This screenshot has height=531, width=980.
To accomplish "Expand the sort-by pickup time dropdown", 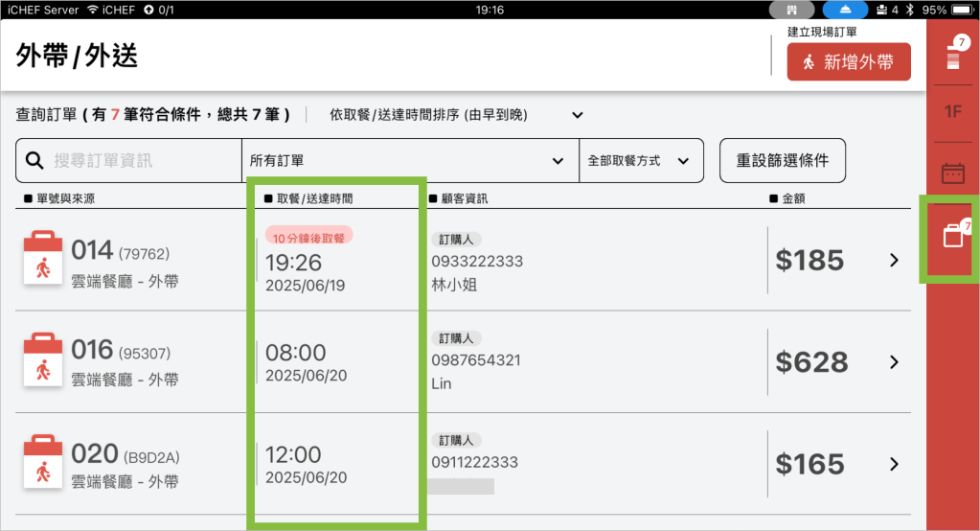I will point(457,115).
